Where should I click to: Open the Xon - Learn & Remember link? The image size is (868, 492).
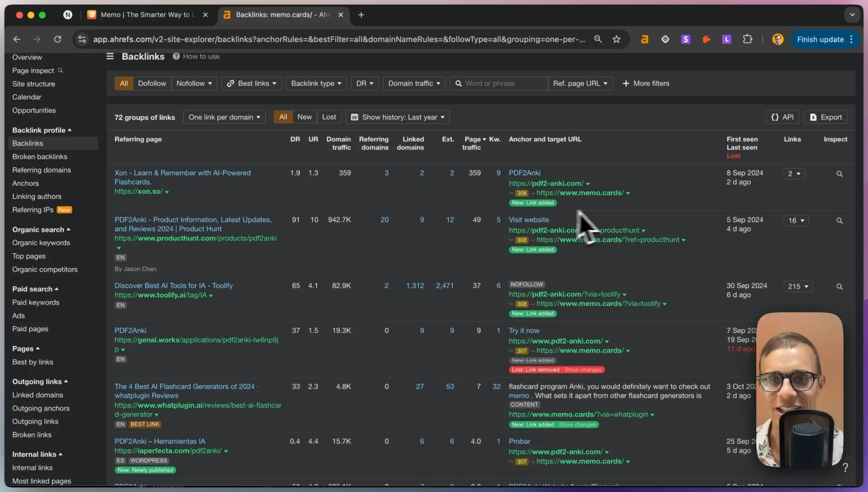click(x=182, y=177)
